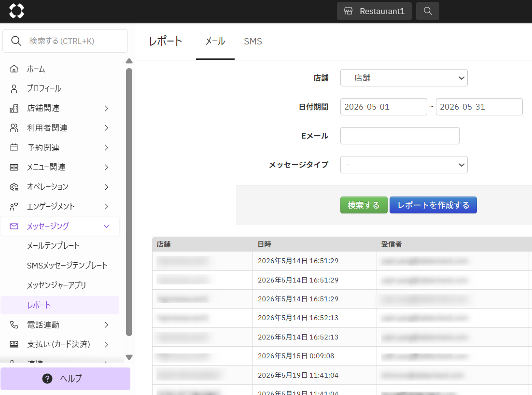
Task: Click the 2026年5月19日 11:41:04 cell
Action: (x=315, y=375)
